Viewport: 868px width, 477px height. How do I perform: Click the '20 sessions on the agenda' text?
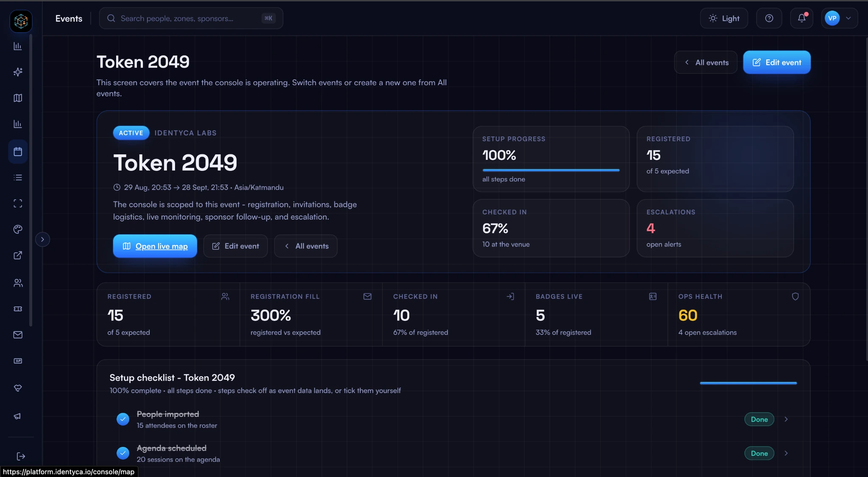click(x=178, y=459)
